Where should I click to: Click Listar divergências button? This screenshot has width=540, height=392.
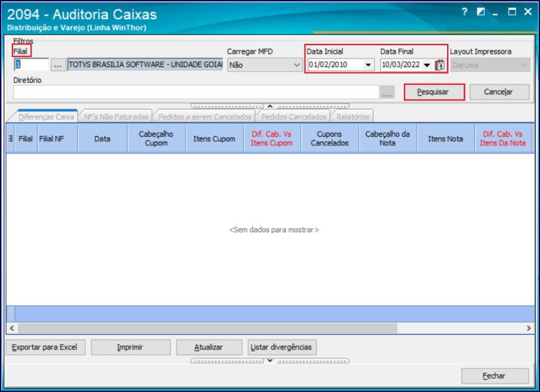pyautogui.click(x=282, y=347)
